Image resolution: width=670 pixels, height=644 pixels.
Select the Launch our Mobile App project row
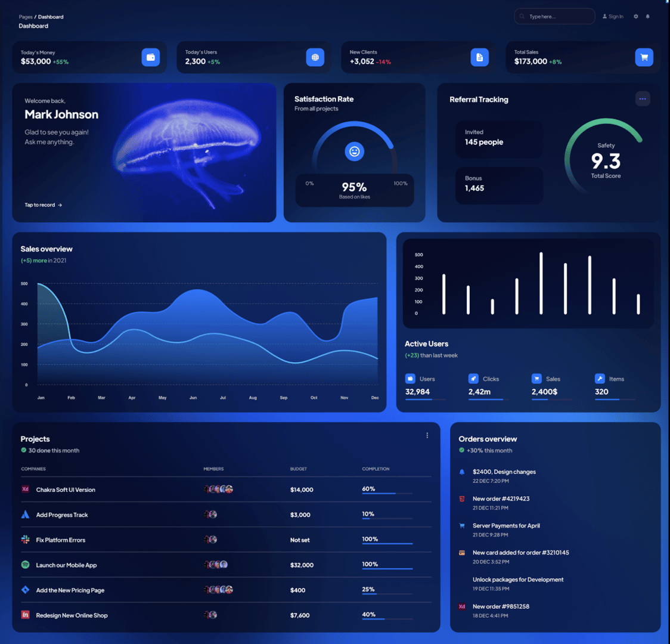tap(66, 565)
